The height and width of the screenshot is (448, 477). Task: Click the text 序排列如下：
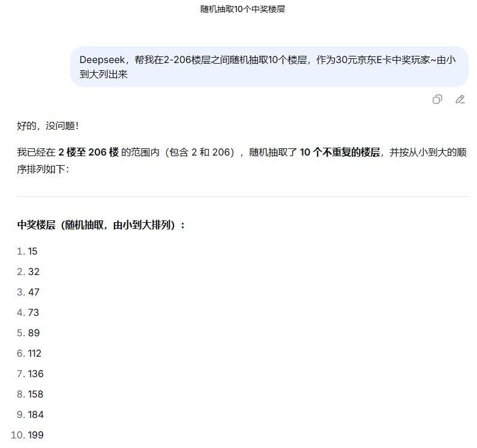(x=44, y=169)
